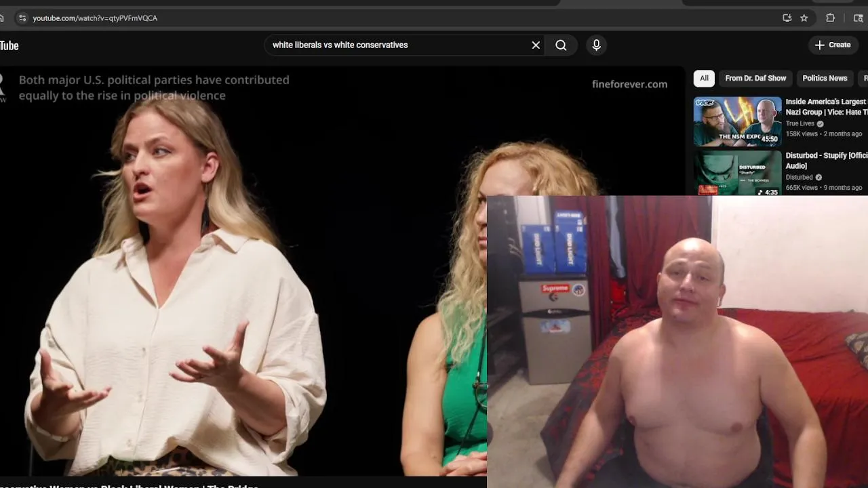Viewport: 868px width, 488px height.
Task: Click the install app icon in address bar
Action: point(787,18)
